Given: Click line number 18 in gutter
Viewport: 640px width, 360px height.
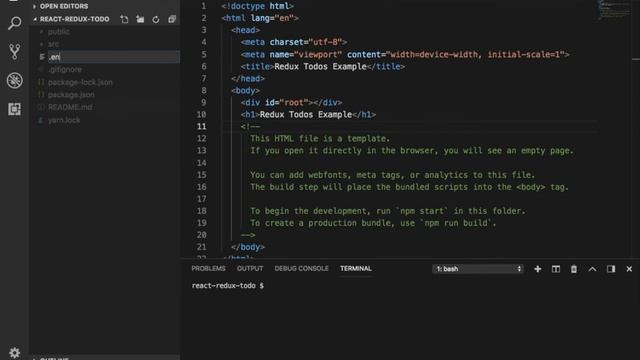Looking at the screenshot, I should pos(202,211).
